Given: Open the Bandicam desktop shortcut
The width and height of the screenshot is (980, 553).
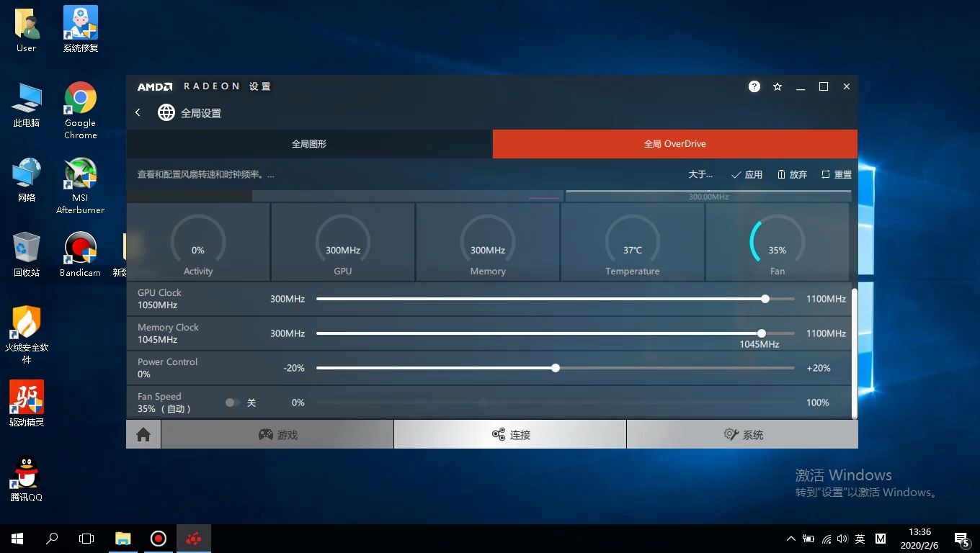Looking at the screenshot, I should [x=81, y=255].
